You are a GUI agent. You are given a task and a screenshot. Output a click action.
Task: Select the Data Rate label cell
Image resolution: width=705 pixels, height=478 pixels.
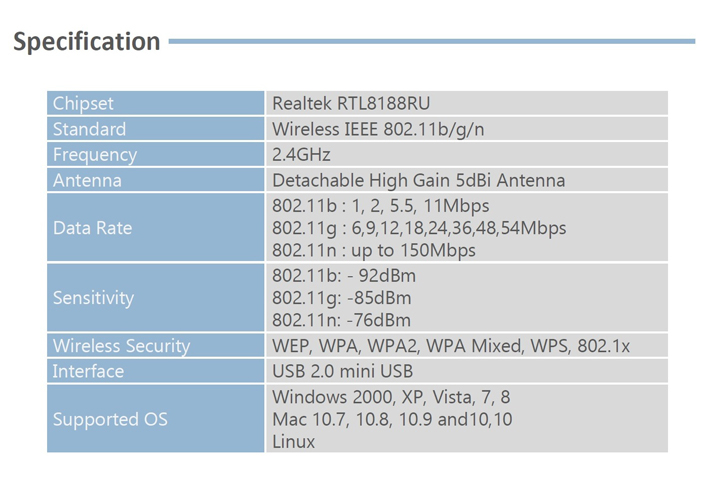tap(156, 228)
